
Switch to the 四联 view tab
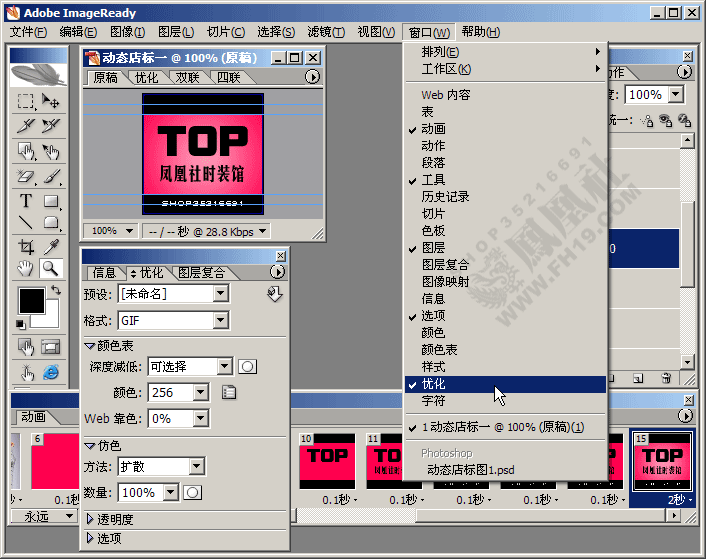tap(229, 77)
